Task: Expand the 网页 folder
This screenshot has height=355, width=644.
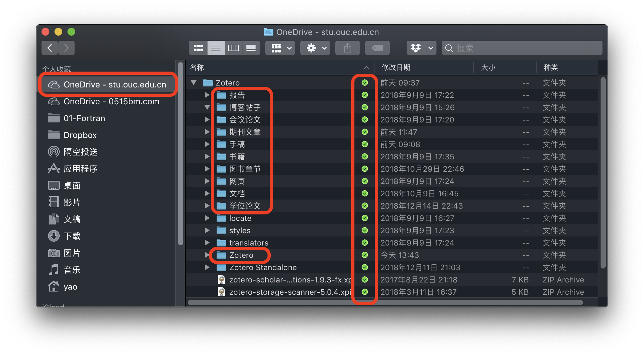Action: point(207,181)
